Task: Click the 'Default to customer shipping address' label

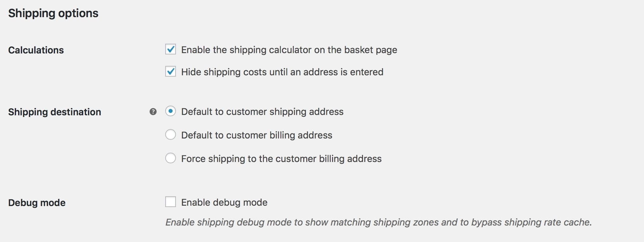Action: [262, 112]
